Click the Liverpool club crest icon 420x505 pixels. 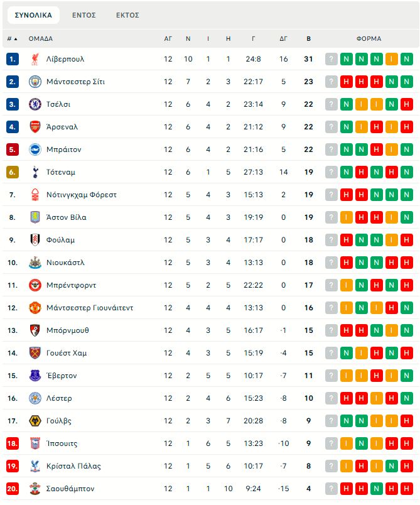coord(35,59)
